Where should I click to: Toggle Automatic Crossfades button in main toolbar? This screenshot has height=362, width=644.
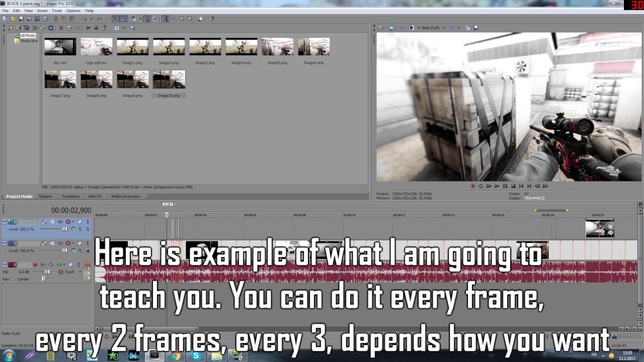coord(124,19)
